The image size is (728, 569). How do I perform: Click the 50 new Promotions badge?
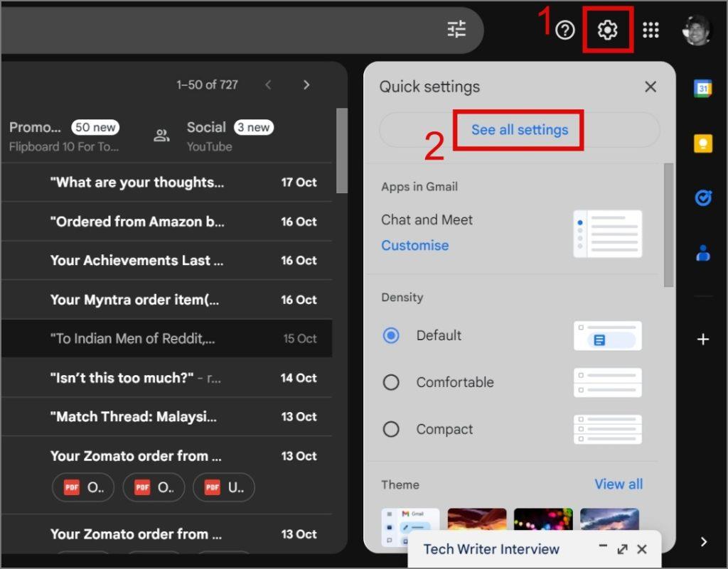[95, 127]
